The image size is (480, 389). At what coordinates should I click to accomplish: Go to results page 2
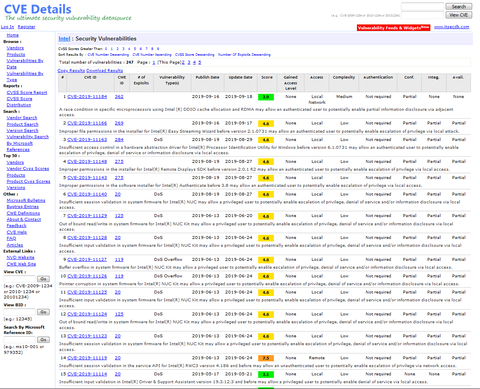[183, 62]
